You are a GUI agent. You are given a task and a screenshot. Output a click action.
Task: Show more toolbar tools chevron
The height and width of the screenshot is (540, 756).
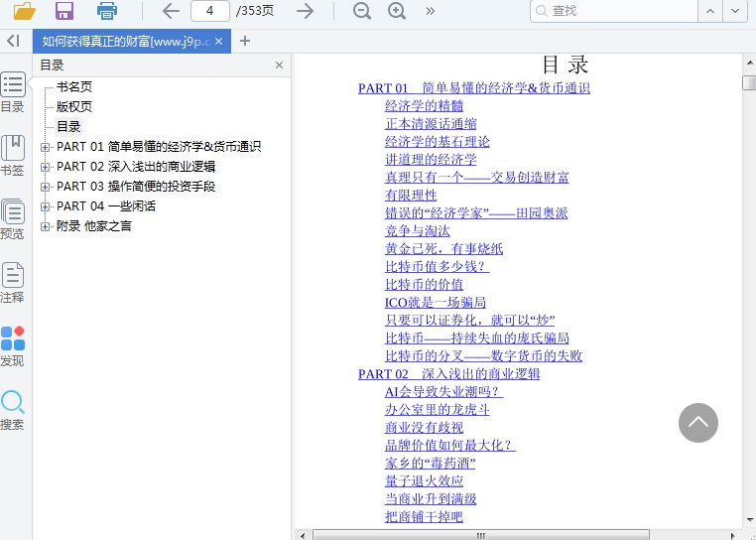(430, 11)
